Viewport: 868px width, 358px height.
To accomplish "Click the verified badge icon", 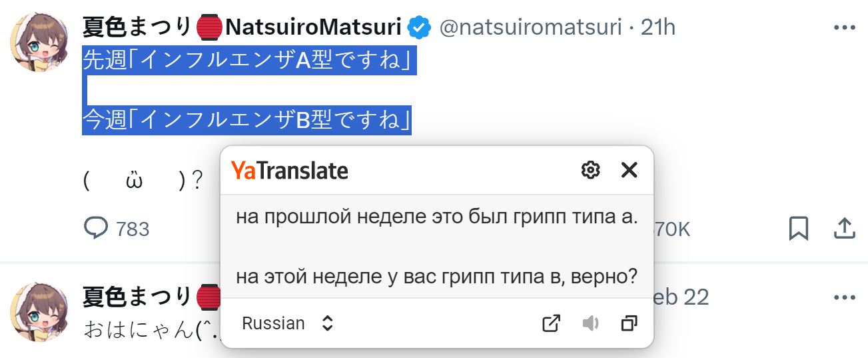I will [418, 27].
